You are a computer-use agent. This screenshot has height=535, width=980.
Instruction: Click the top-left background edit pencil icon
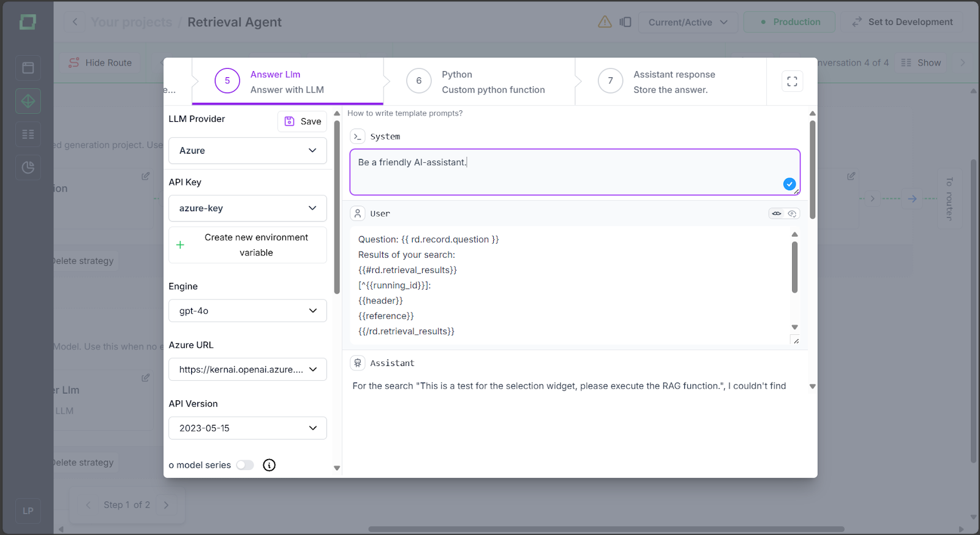(x=146, y=176)
